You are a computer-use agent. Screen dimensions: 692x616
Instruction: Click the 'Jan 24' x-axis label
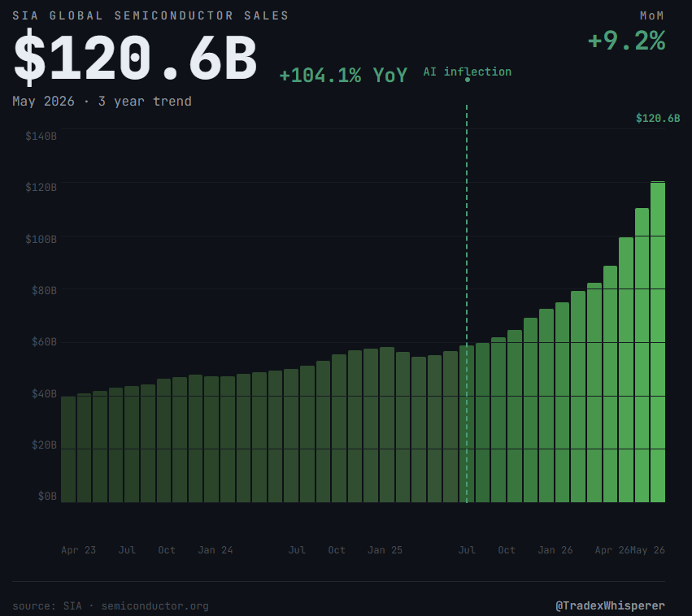[x=215, y=550]
